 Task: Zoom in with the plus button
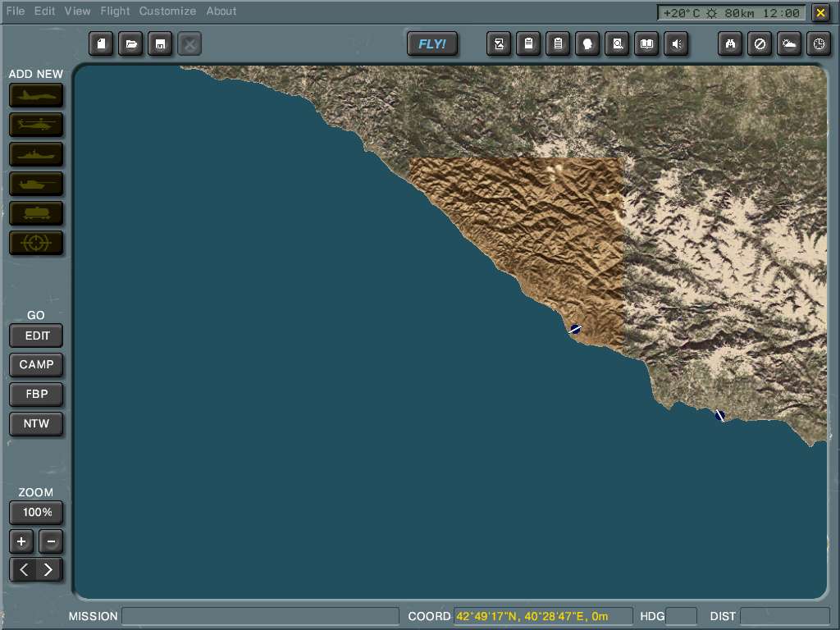pyautogui.click(x=21, y=541)
